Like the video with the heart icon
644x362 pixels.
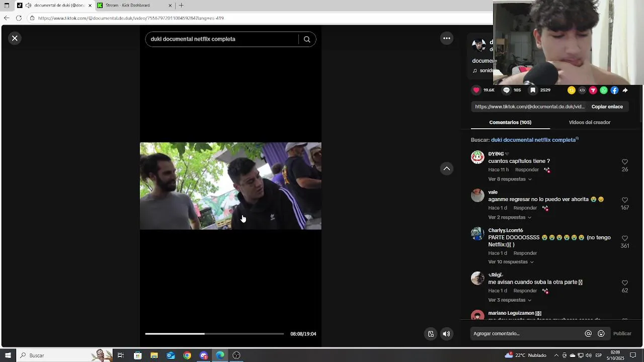476,90
